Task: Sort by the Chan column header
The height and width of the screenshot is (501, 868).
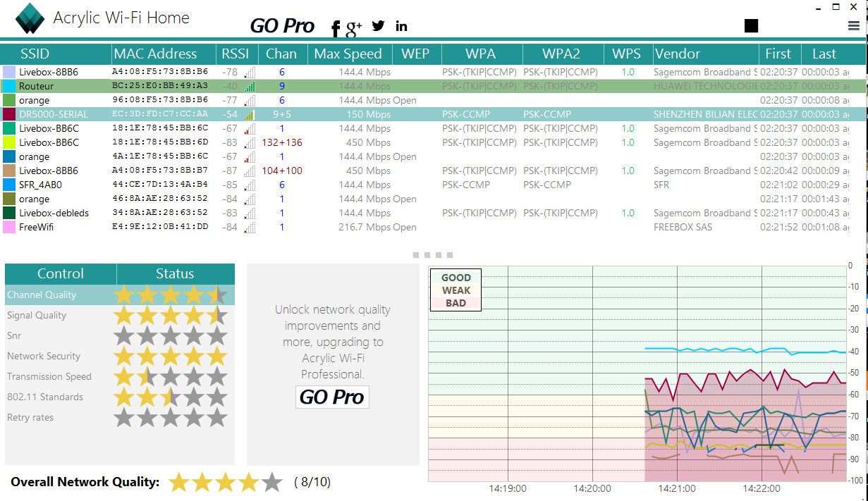Action: 281,54
